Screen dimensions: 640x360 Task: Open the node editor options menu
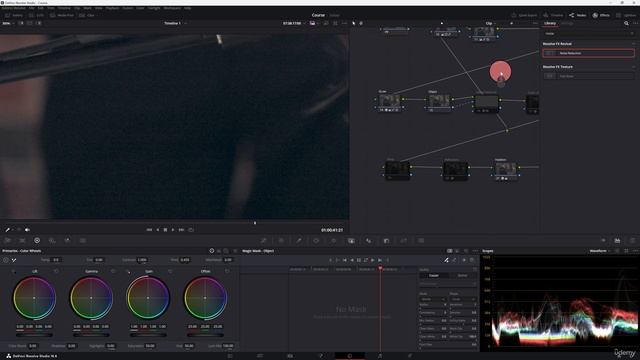[535, 23]
